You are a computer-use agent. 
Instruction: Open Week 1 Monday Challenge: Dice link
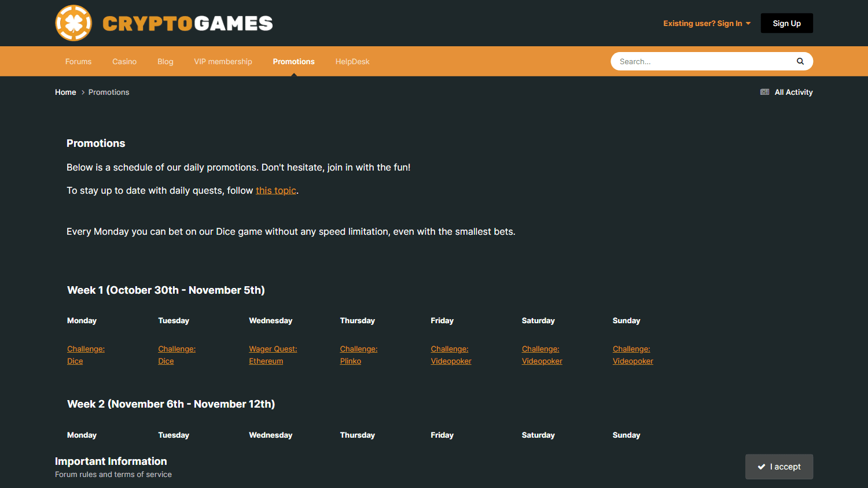point(86,355)
